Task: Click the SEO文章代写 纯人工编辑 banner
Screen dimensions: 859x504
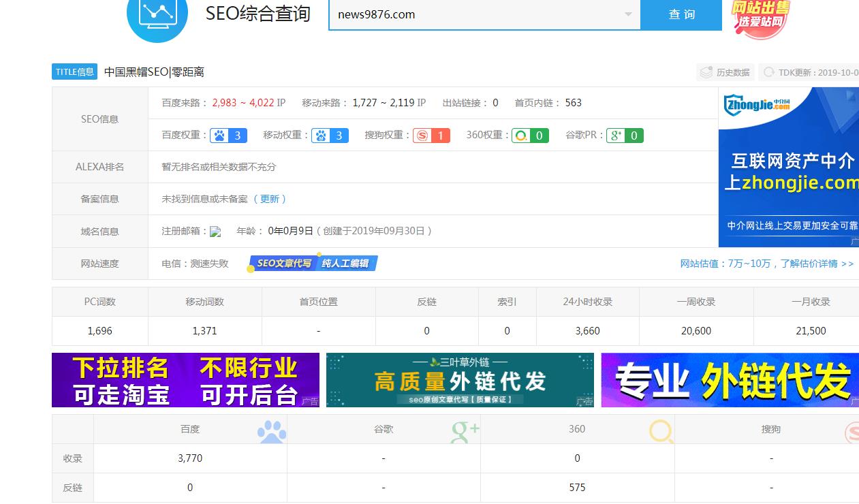Action: coord(313,263)
